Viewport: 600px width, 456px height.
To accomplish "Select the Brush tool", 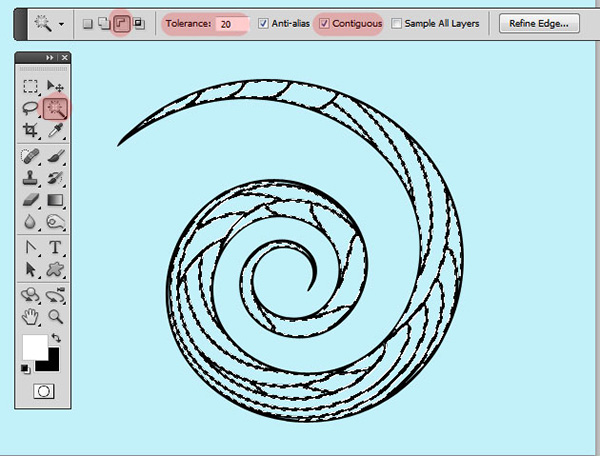I will coord(56,156).
